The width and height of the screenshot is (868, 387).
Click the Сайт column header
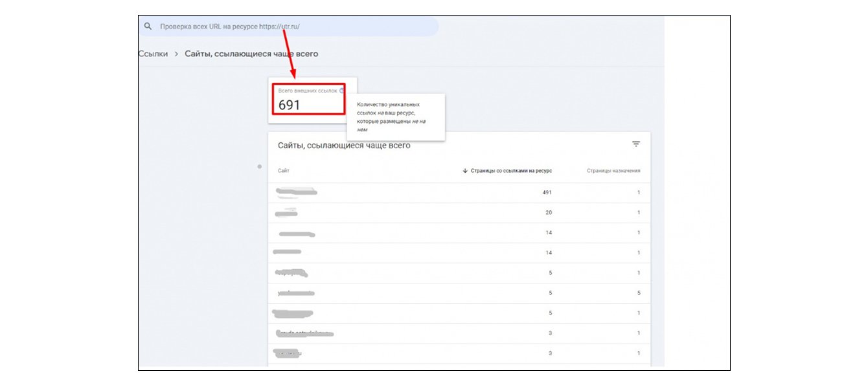pos(284,171)
